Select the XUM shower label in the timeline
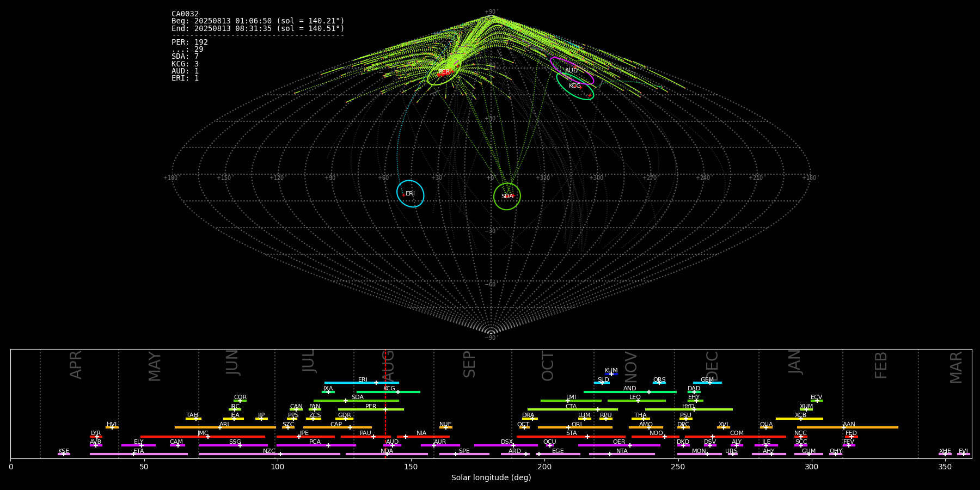Viewport: 980px width, 490px height. point(806,407)
